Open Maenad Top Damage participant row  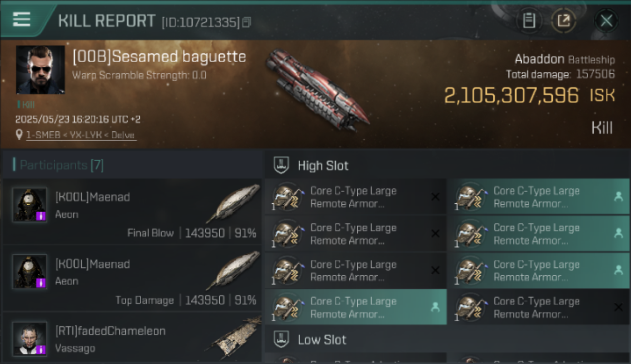coord(132,278)
